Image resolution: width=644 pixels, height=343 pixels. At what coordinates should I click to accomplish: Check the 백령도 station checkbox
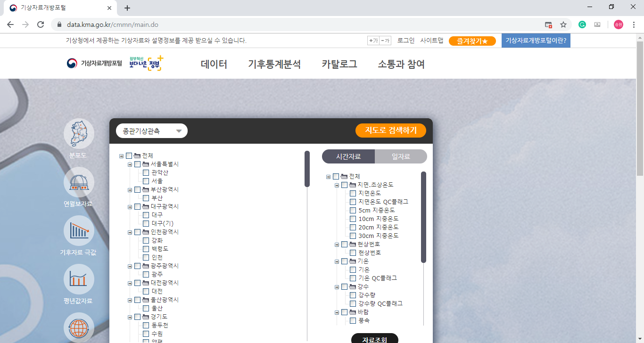click(146, 249)
